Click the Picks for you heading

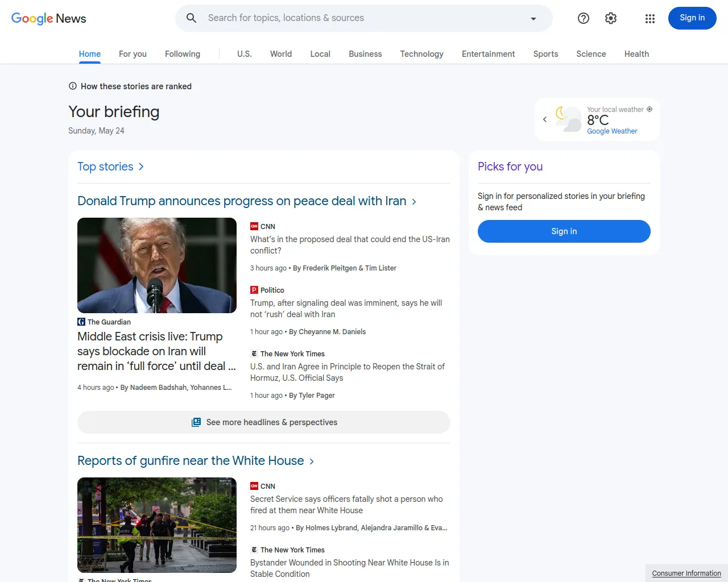click(510, 167)
